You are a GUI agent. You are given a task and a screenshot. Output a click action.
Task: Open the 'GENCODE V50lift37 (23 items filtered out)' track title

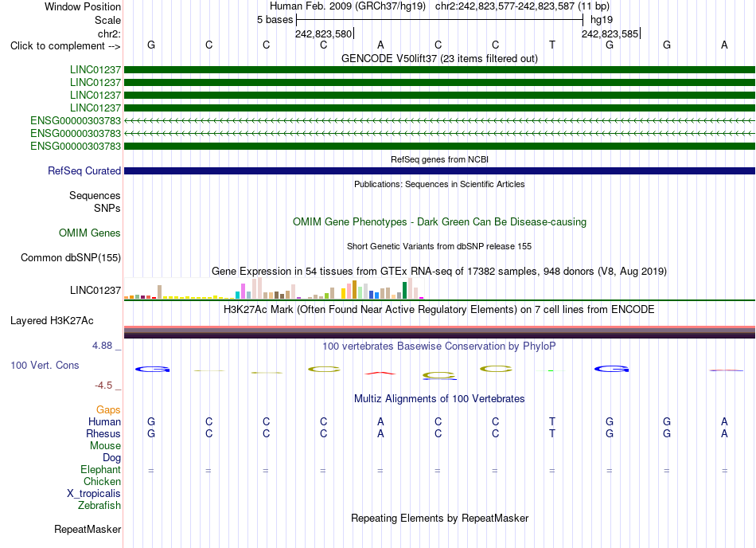[439, 58]
